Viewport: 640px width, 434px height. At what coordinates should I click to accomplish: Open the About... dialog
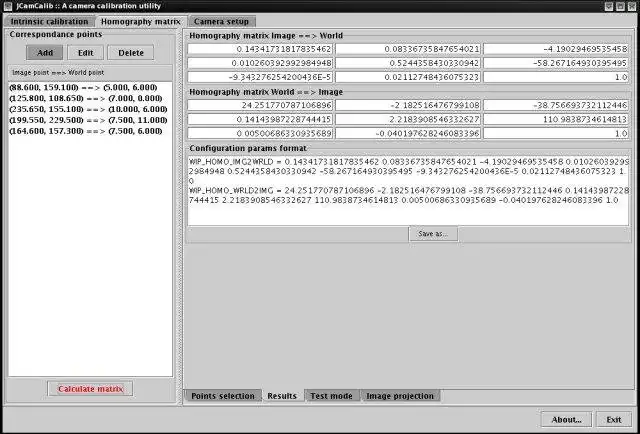click(x=566, y=419)
